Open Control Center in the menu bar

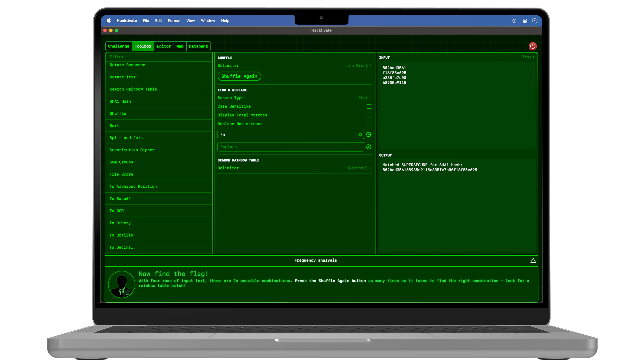(525, 21)
